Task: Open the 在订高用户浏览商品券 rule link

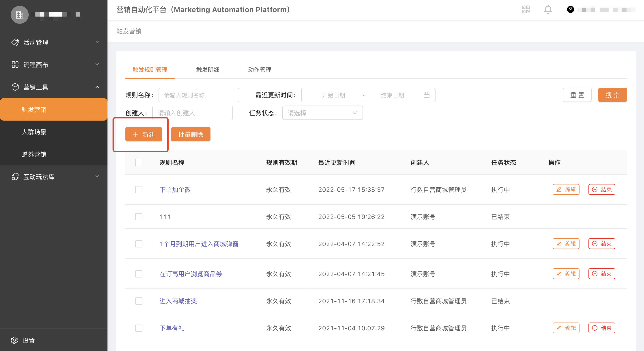Action: pyautogui.click(x=191, y=274)
